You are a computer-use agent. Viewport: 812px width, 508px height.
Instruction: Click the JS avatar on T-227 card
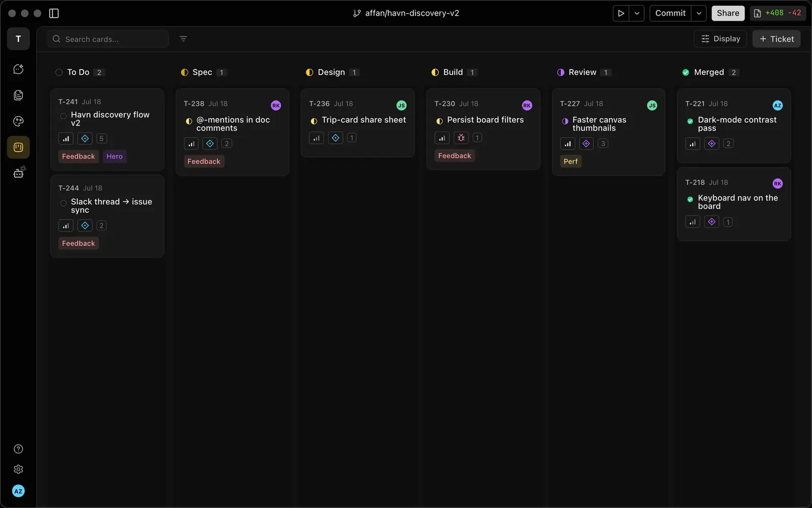tap(652, 106)
